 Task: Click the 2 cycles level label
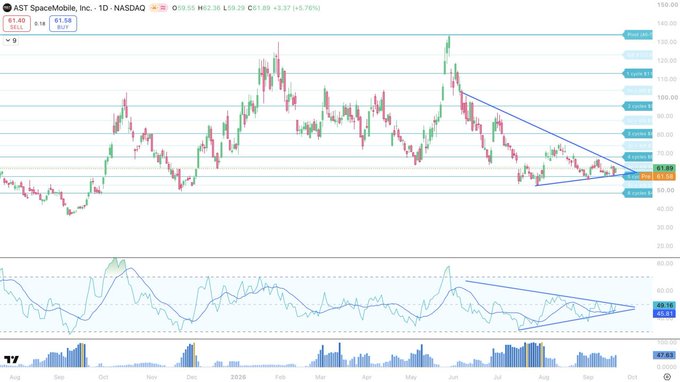(638, 106)
